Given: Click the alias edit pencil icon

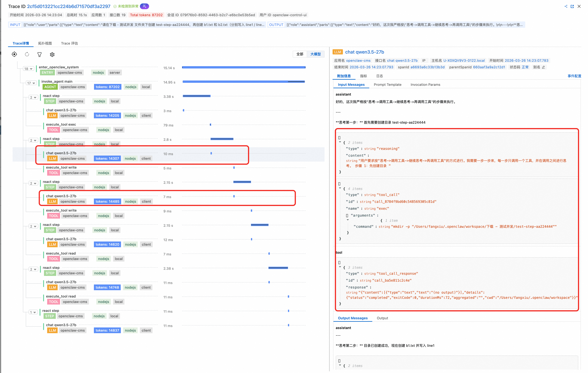Looking at the screenshot, I should point(544,67).
